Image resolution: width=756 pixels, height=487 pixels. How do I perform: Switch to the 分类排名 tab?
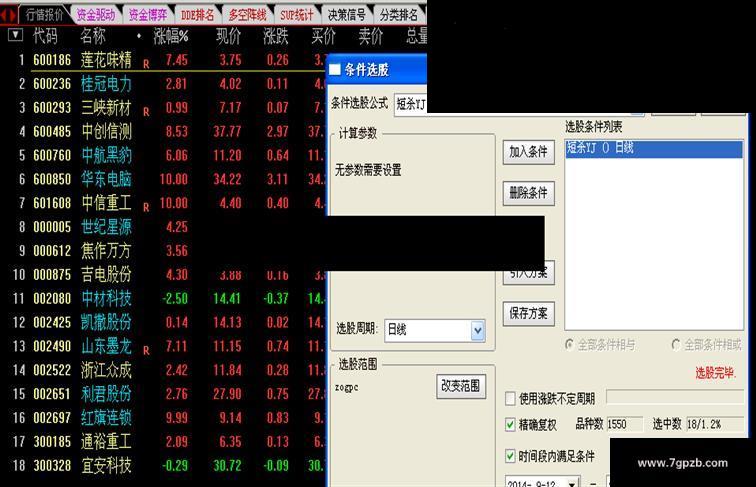pos(398,14)
